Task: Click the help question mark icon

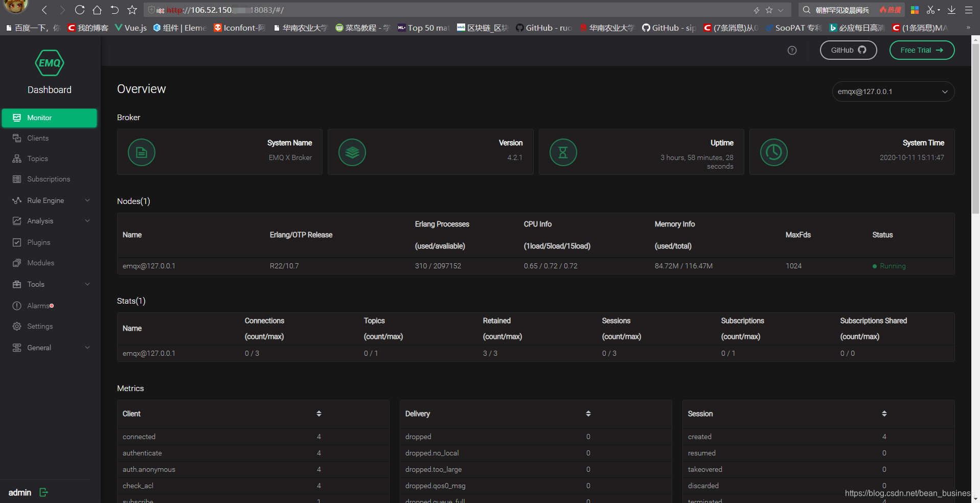Action: coord(792,50)
